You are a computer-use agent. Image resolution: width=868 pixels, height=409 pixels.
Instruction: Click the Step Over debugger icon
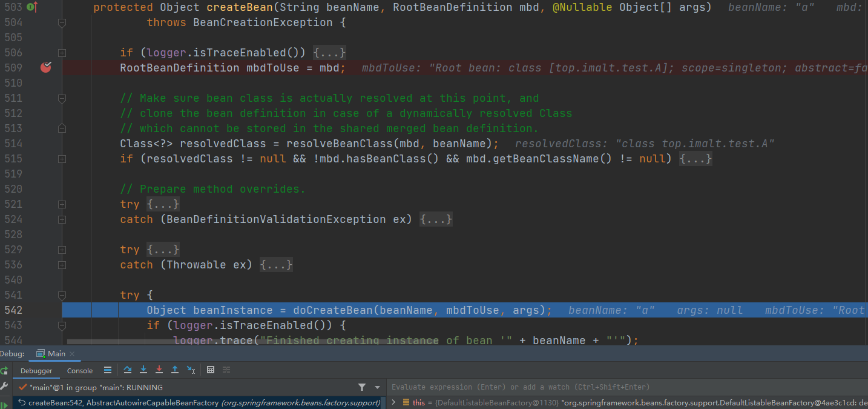tap(128, 370)
